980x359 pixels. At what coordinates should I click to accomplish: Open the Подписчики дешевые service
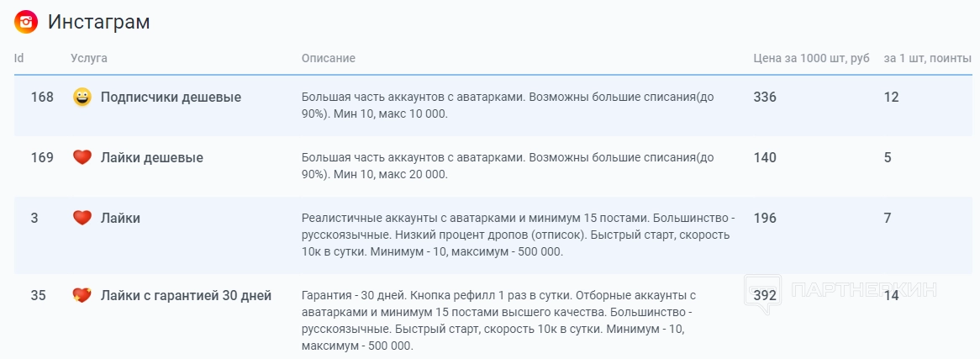coord(171,98)
